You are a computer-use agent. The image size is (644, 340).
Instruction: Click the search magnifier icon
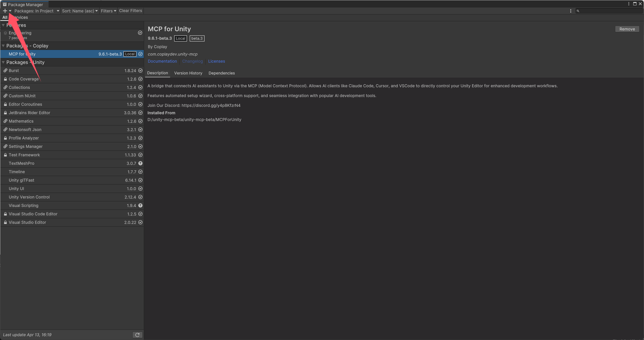tap(578, 11)
